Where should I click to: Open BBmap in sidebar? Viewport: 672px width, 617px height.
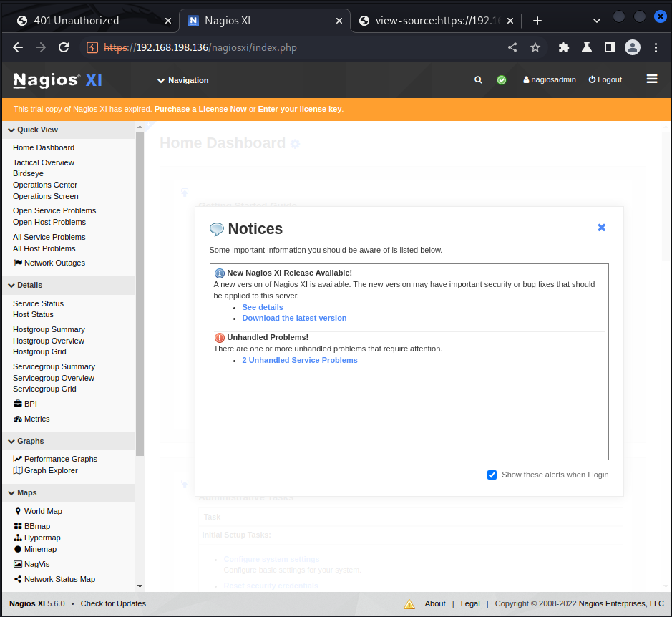[x=32, y=526]
